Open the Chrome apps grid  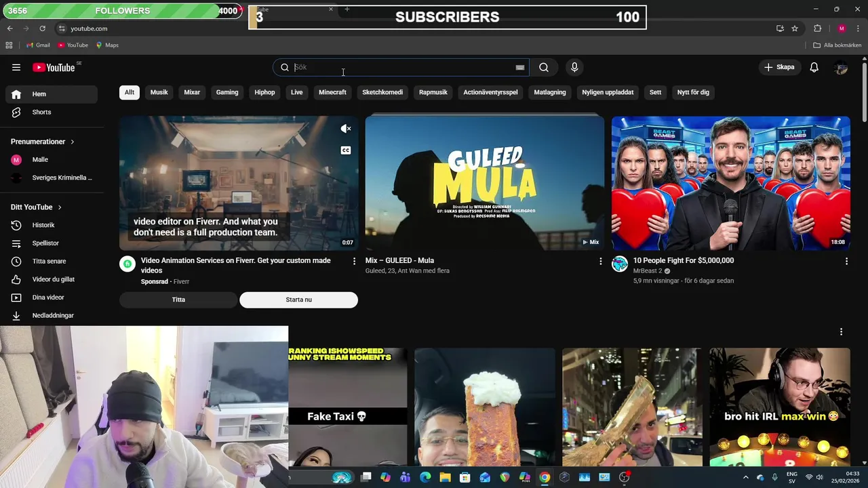click(9, 45)
